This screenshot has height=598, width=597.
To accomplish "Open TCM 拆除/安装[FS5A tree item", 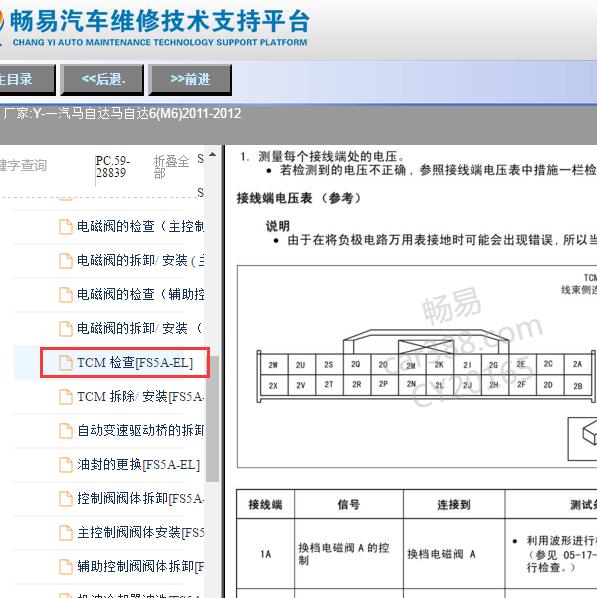I will click(x=140, y=397).
